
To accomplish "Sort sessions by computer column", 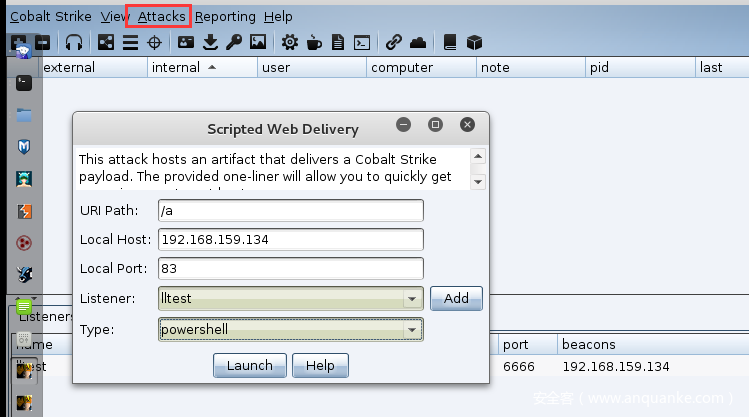I will pyautogui.click(x=421, y=67).
